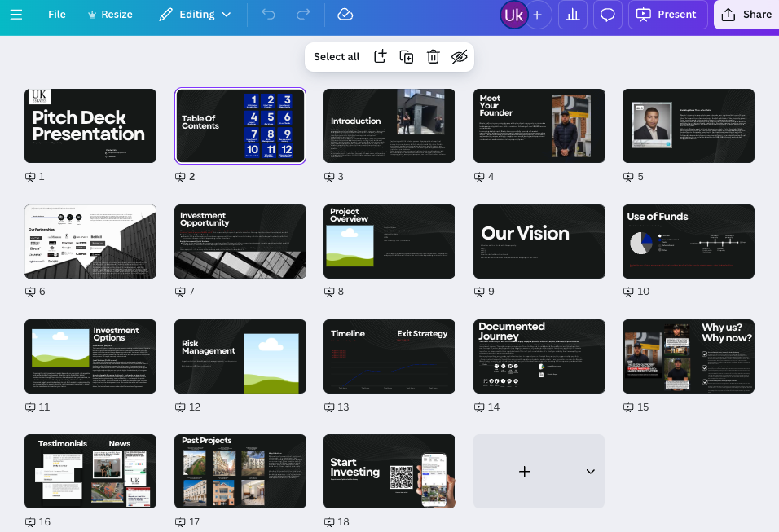Screen dimensions: 779x532
Task: Click presenter notes icon under slide 14
Action: (x=479, y=407)
